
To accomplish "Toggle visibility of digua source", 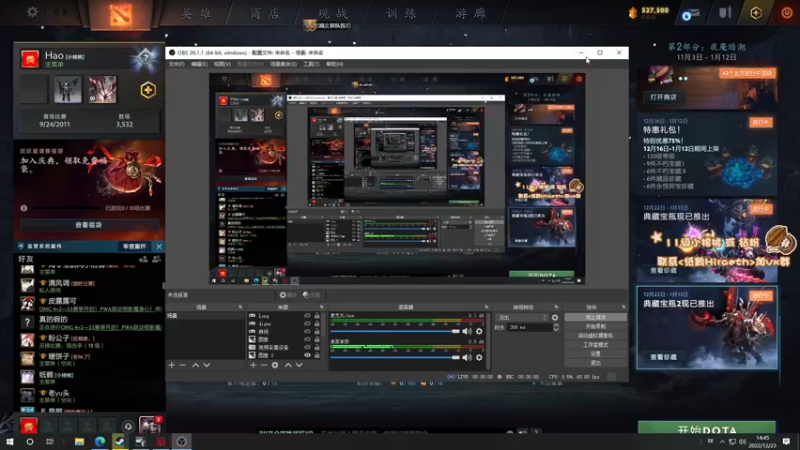I will tap(307, 323).
